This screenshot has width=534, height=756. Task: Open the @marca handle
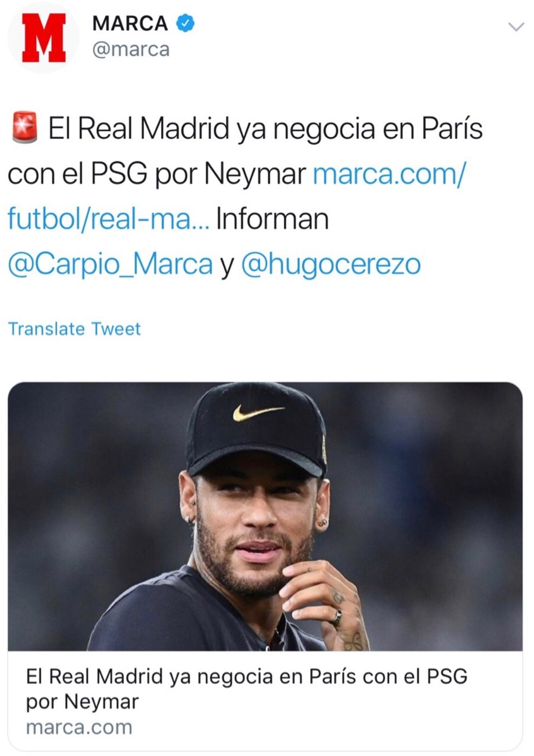(131, 49)
